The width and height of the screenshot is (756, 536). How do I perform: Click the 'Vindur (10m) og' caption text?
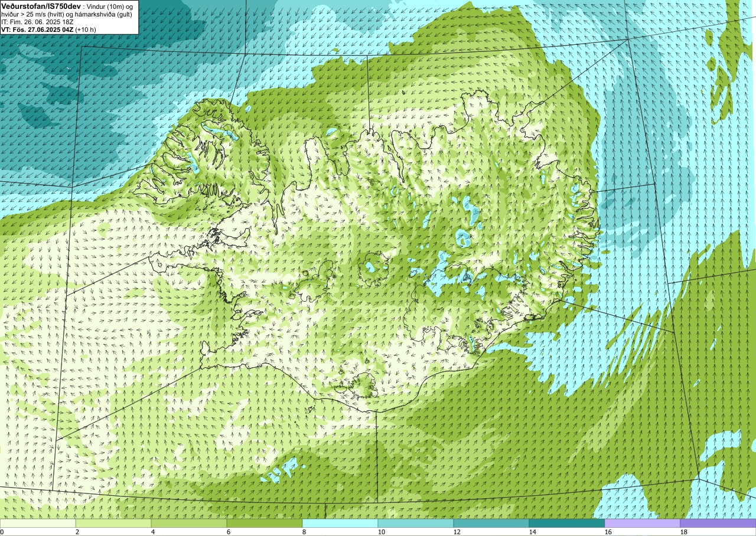(x=110, y=6)
